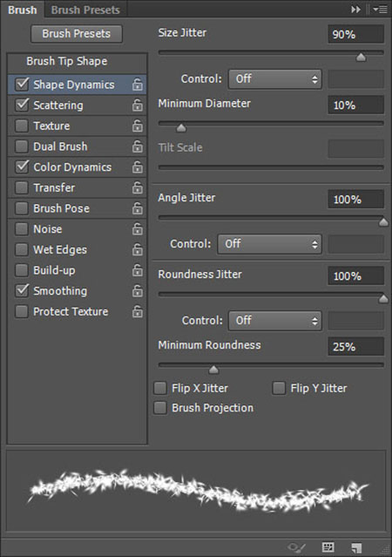Click the lock icon beside Scattering
The height and width of the screenshot is (557, 392).
[x=138, y=105]
